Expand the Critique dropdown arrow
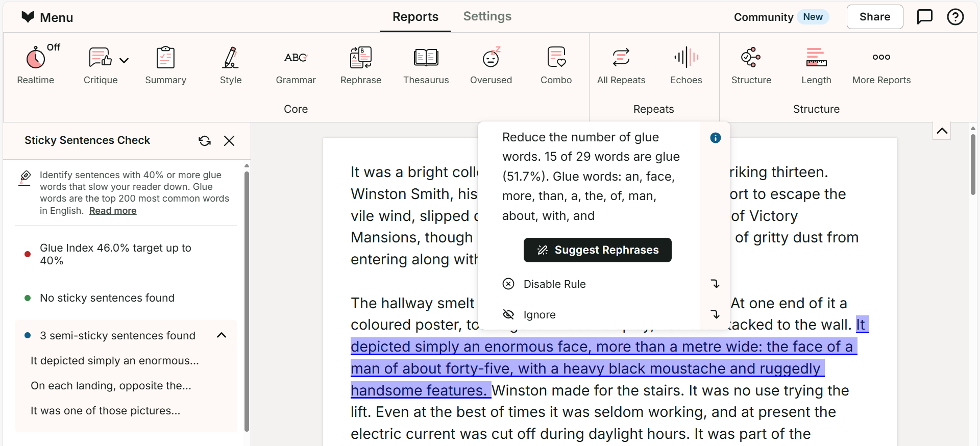The image size is (980, 446). [124, 60]
